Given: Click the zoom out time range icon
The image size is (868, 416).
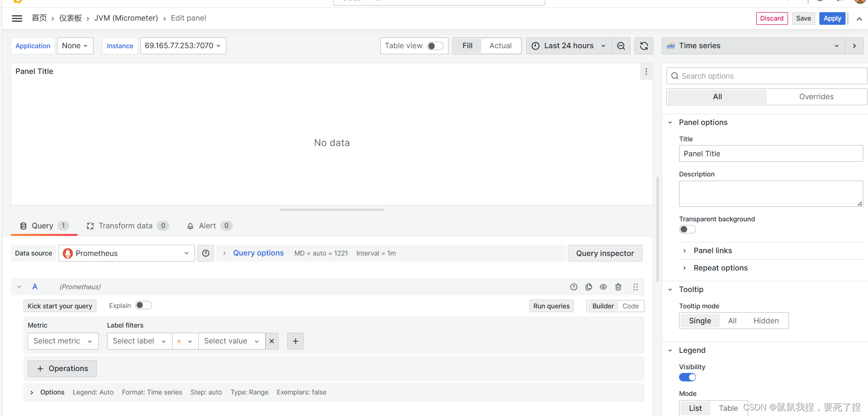Looking at the screenshot, I should tap(621, 46).
